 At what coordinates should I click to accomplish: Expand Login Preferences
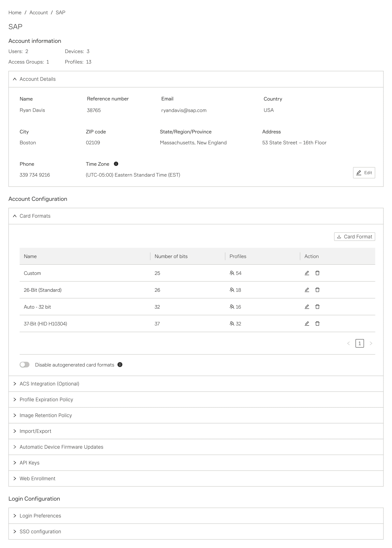click(196, 516)
